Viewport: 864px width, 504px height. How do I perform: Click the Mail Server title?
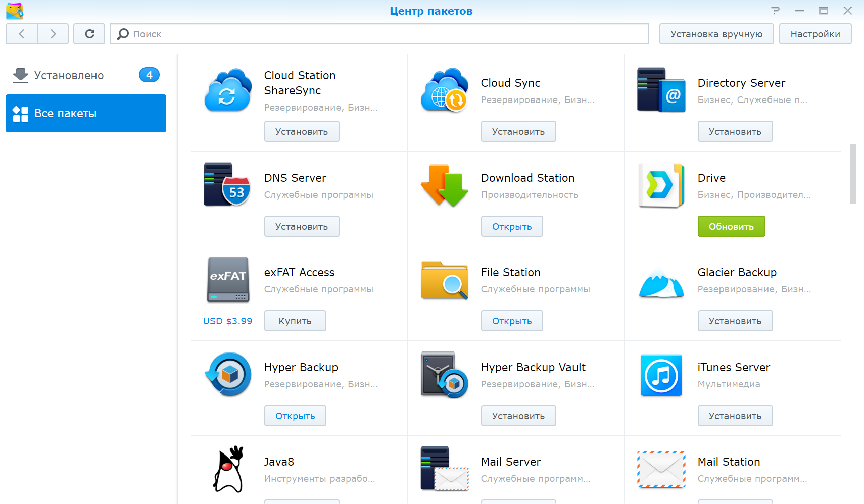[x=511, y=462]
